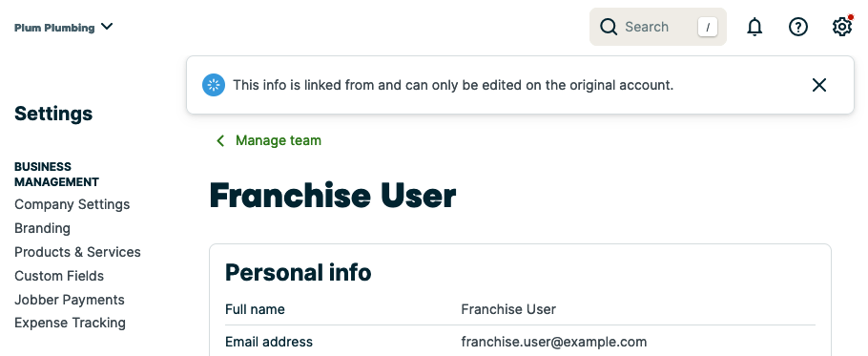Dismiss the linked info banner
The height and width of the screenshot is (356, 868).
[x=818, y=85]
